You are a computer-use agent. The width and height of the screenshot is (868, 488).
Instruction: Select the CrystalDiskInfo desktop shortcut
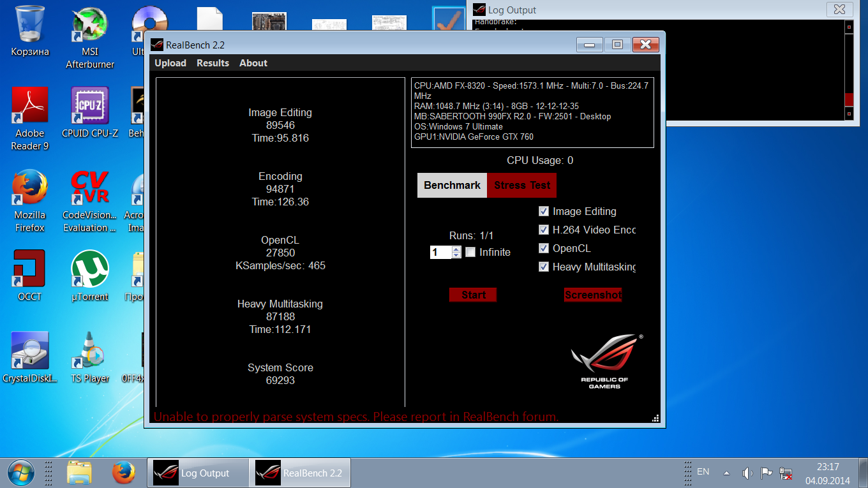pos(29,358)
